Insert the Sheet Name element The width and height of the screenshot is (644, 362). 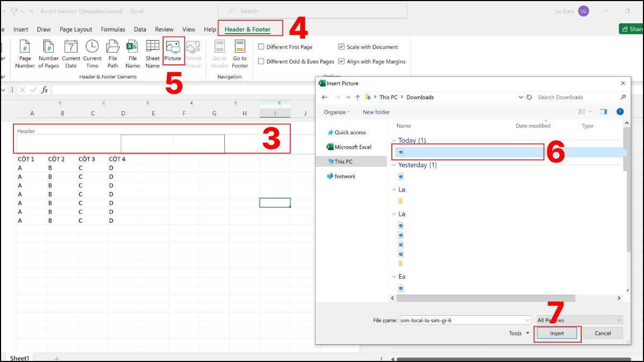[152, 52]
